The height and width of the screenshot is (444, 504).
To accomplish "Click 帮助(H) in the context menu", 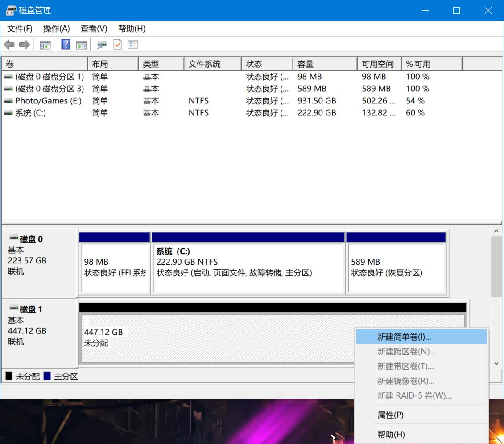I will point(391,434).
